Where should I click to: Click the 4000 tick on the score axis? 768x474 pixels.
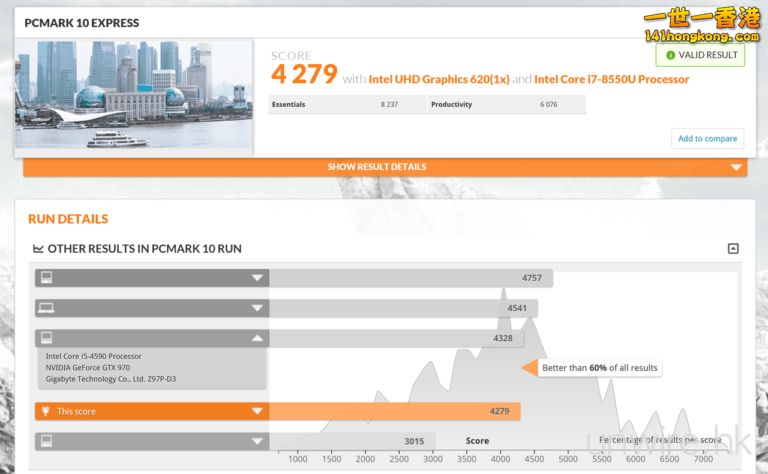500,459
